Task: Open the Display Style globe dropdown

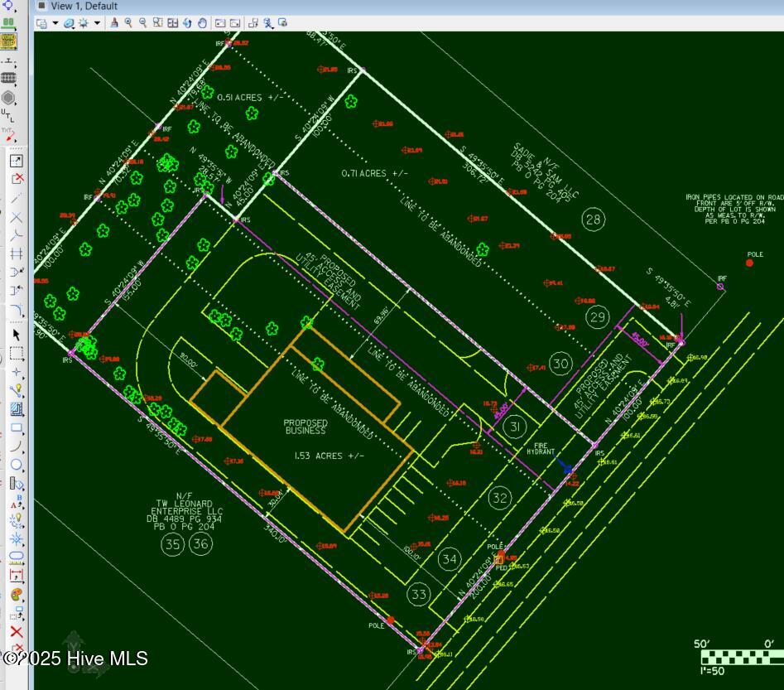Action: pos(70,23)
